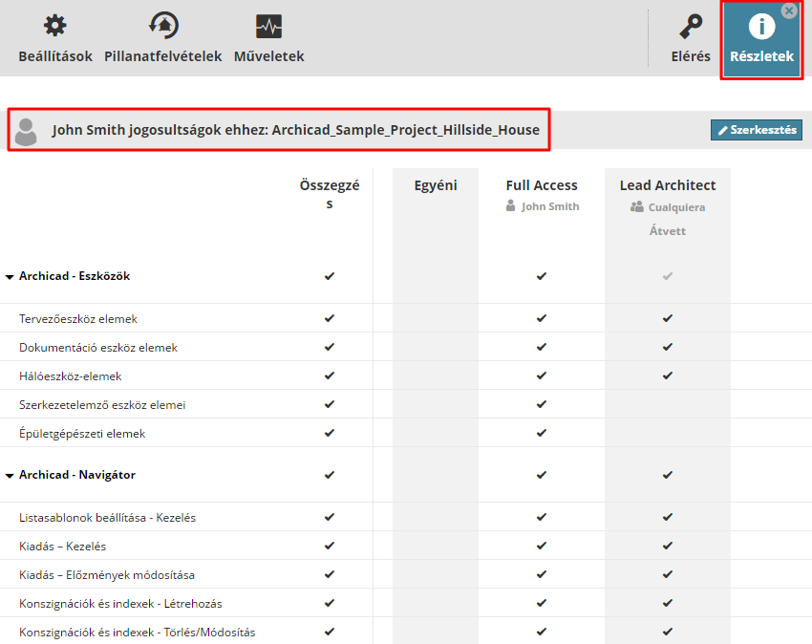
Task: Click Összegzés checkmark for Szerkezetelemző eszköz elemei
Action: tap(330, 404)
